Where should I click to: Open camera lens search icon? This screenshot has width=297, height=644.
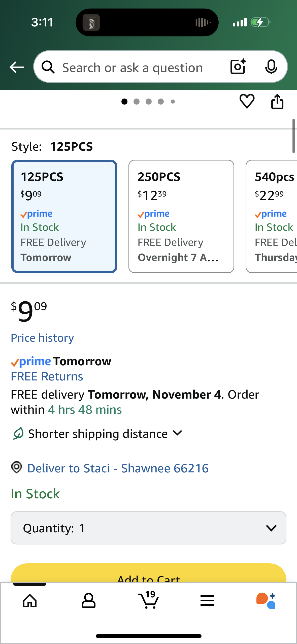click(x=238, y=67)
